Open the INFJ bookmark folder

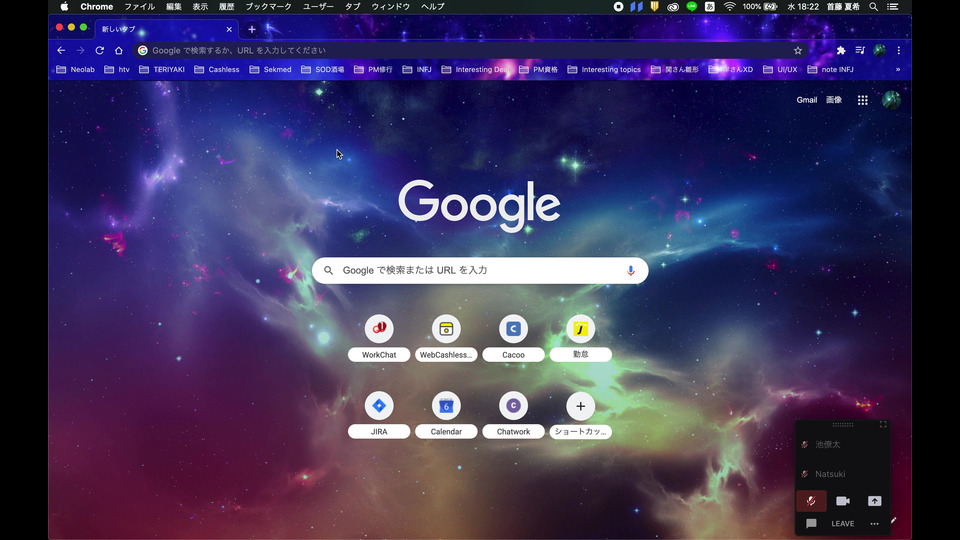pos(417,70)
